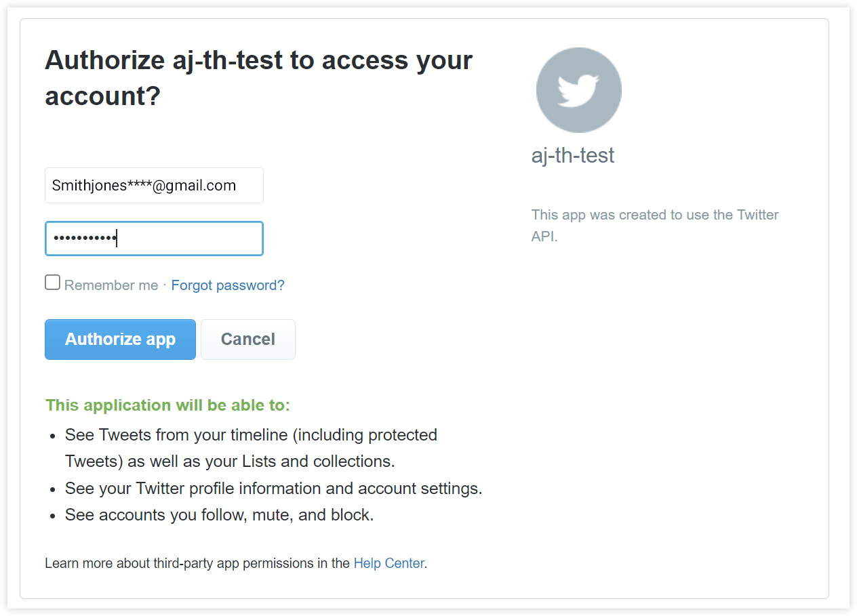Click the word 'account?' in the heading

[x=102, y=96]
